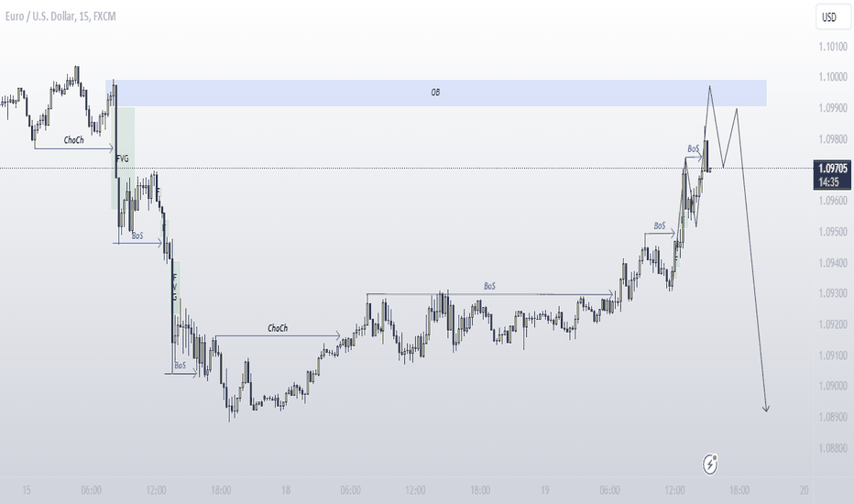Viewport: 854px width, 504px height.
Task: Click the date 20 on time axis
Action: (804, 490)
